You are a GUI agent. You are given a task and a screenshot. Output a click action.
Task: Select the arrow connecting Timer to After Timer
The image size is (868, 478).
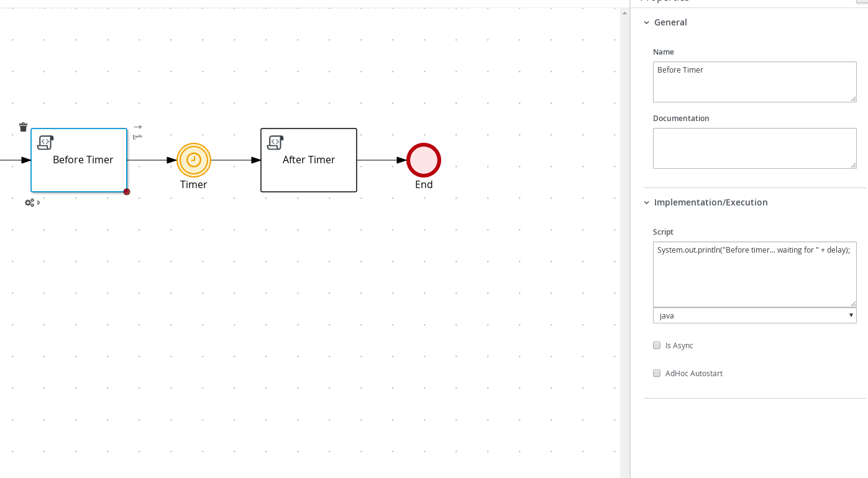tap(236, 160)
